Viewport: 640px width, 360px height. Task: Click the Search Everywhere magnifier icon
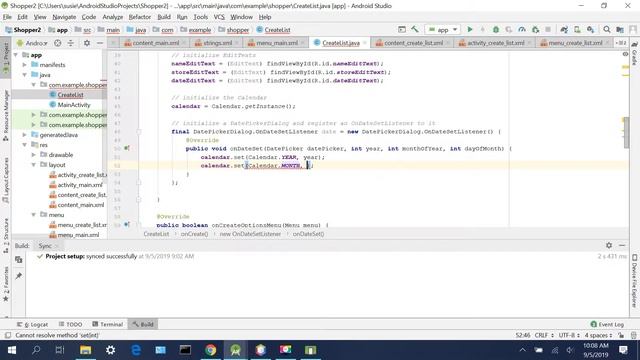point(607,29)
